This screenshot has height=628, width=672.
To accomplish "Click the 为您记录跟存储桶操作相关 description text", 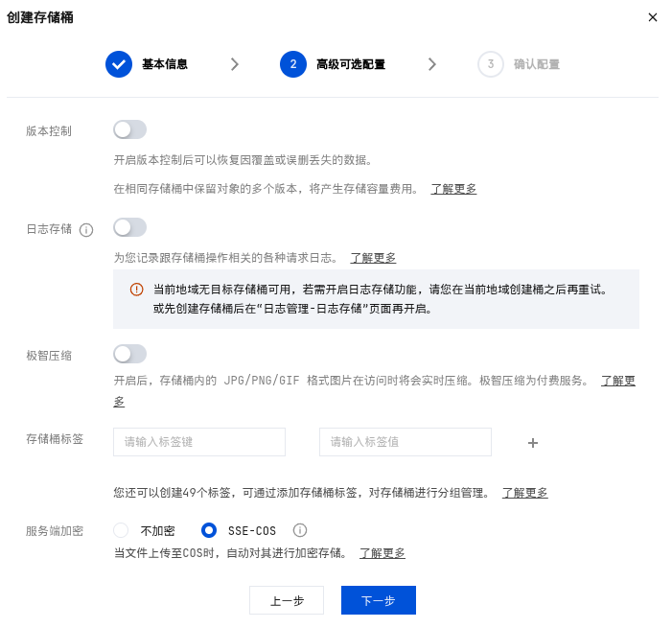I will [225, 258].
